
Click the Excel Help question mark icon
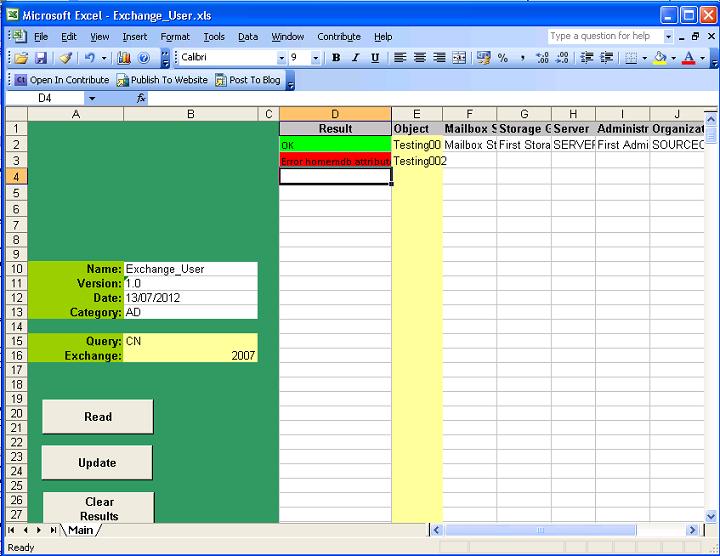click(144, 58)
